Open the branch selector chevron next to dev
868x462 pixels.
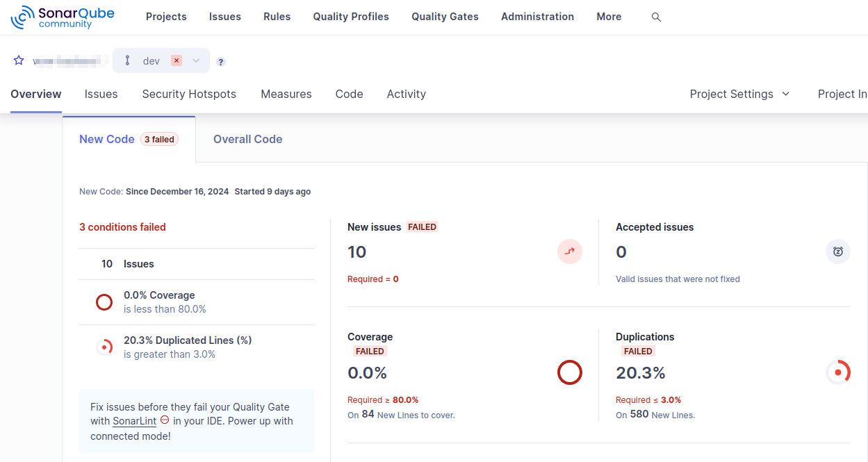click(x=195, y=60)
